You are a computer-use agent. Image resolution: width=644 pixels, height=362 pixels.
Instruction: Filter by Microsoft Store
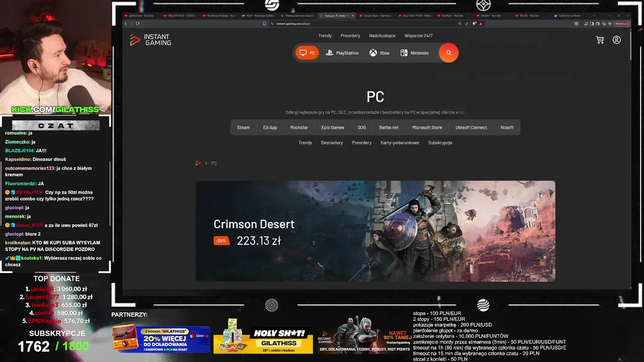click(427, 128)
